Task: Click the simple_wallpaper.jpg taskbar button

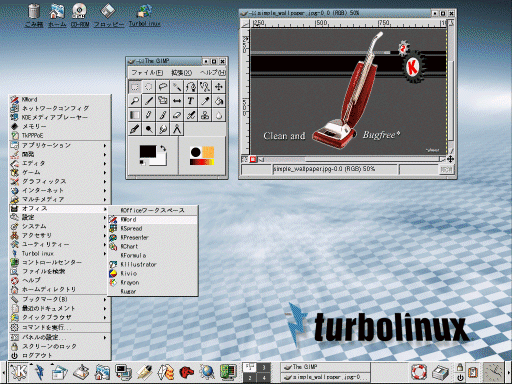Action: 325,377
